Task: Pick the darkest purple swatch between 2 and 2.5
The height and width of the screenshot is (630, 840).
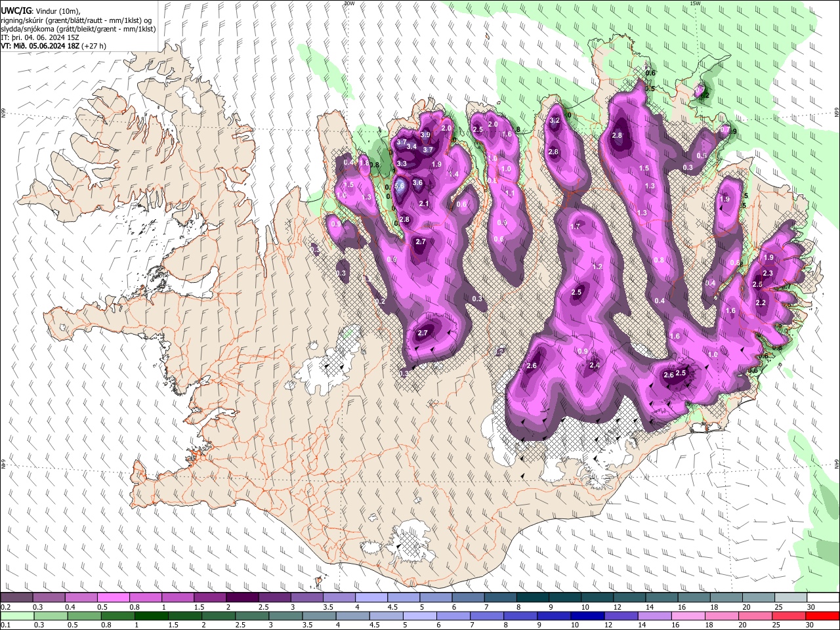Action: coord(241,598)
